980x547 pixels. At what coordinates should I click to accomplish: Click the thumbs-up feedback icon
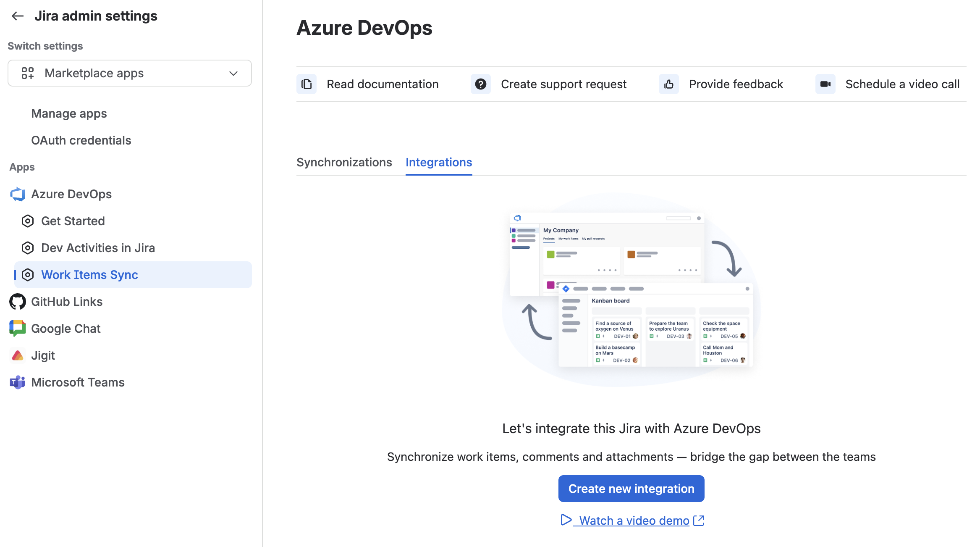pos(669,84)
